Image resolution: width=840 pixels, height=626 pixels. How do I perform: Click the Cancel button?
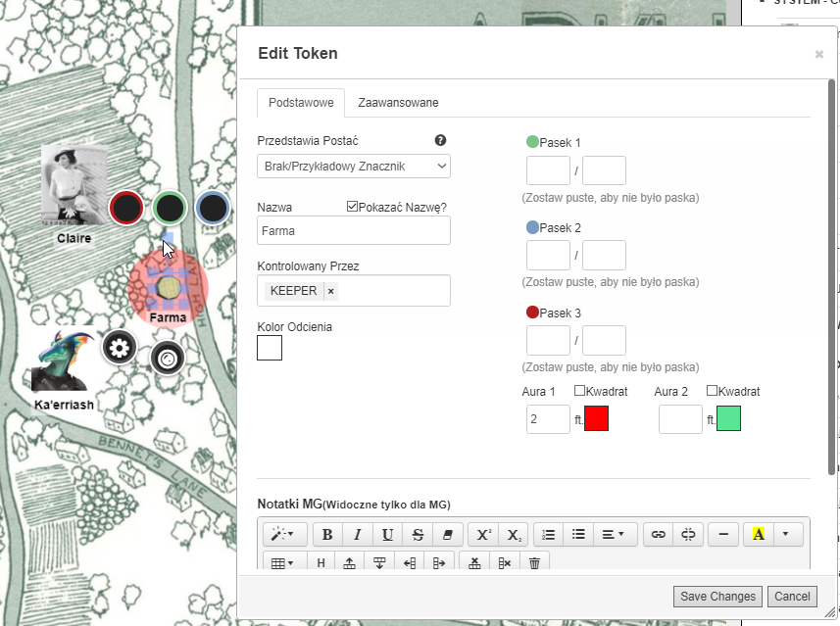coord(792,597)
